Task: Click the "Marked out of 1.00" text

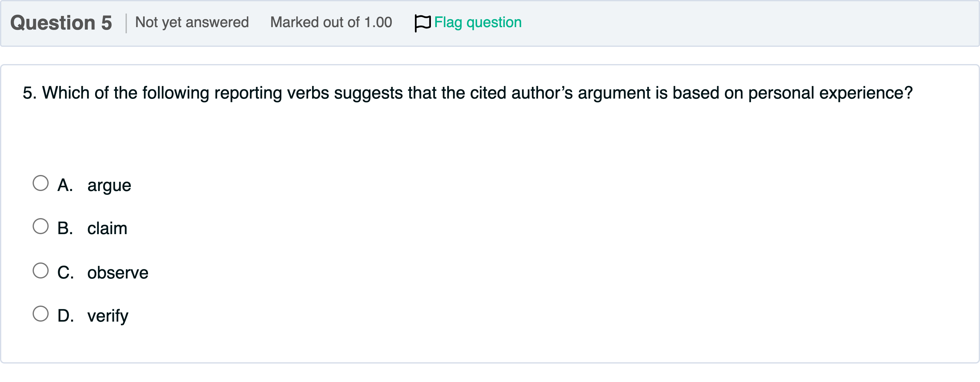Action: pos(331,22)
